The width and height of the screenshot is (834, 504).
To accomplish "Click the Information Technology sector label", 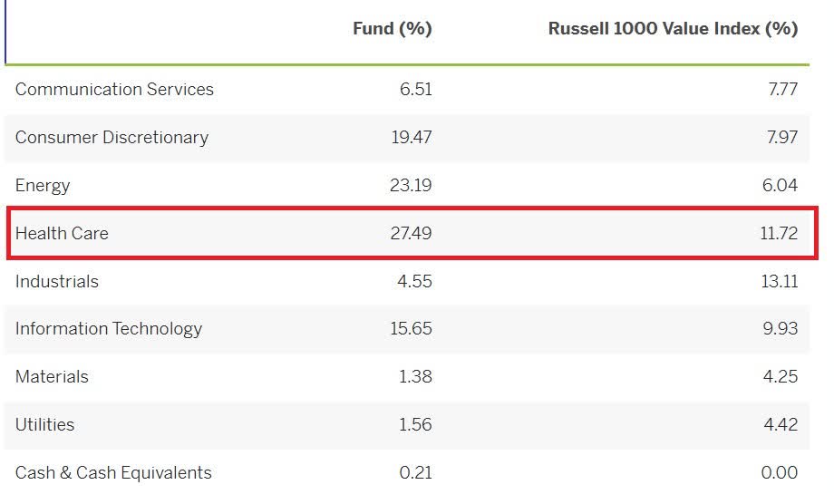I will pyautogui.click(x=109, y=329).
